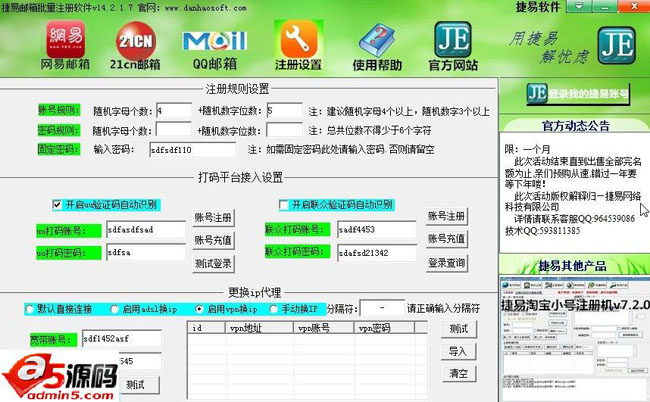This screenshot has height=402, width=650.
Task: Open title bar dropdown arrow button
Action: point(579,6)
